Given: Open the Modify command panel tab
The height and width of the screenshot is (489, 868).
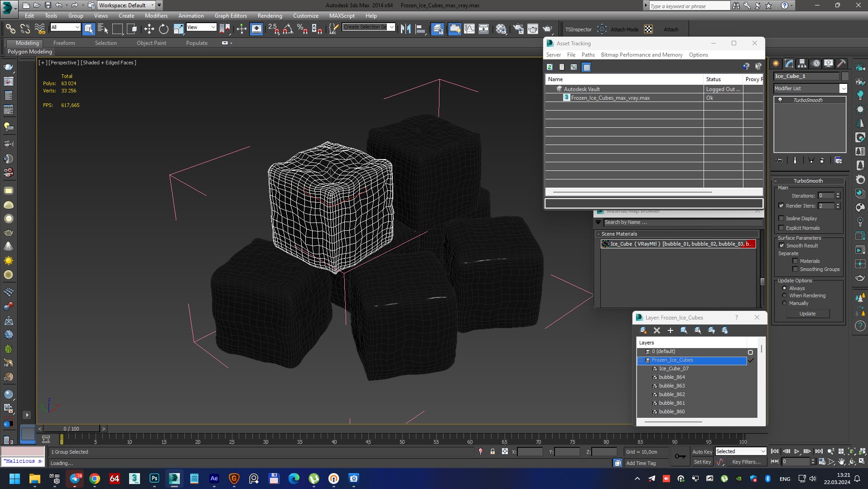Looking at the screenshot, I should [789, 63].
